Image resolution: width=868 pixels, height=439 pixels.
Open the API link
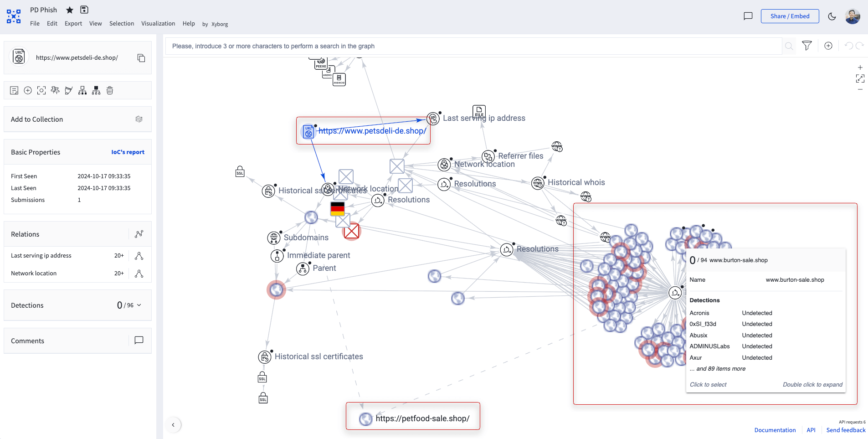(x=811, y=430)
